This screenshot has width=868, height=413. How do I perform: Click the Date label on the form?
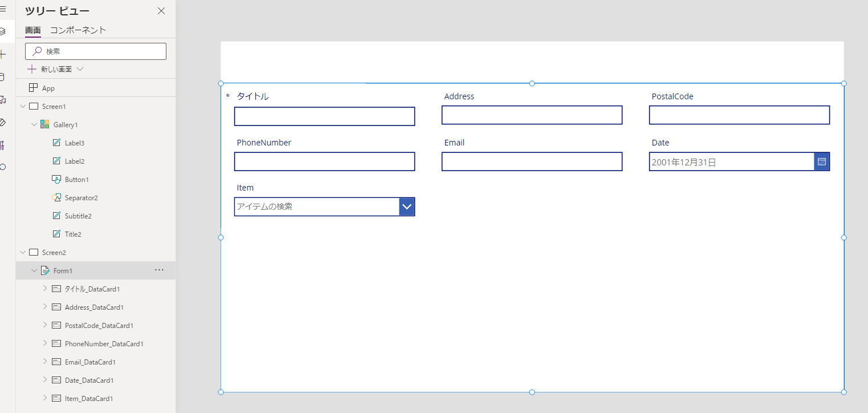661,143
